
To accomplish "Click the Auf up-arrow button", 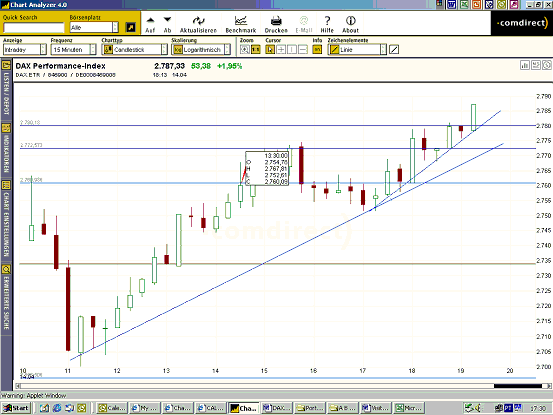I will click(x=150, y=24).
